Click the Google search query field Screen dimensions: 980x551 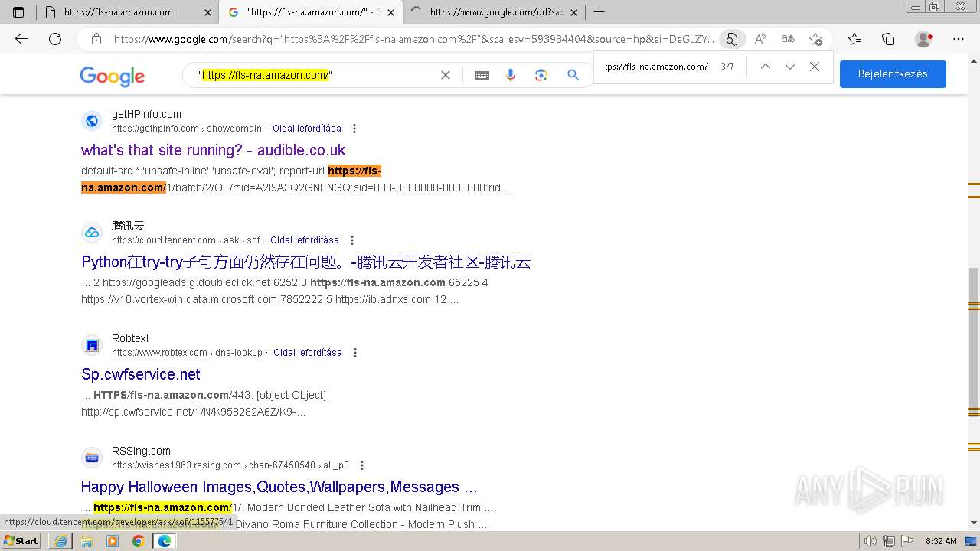(314, 75)
